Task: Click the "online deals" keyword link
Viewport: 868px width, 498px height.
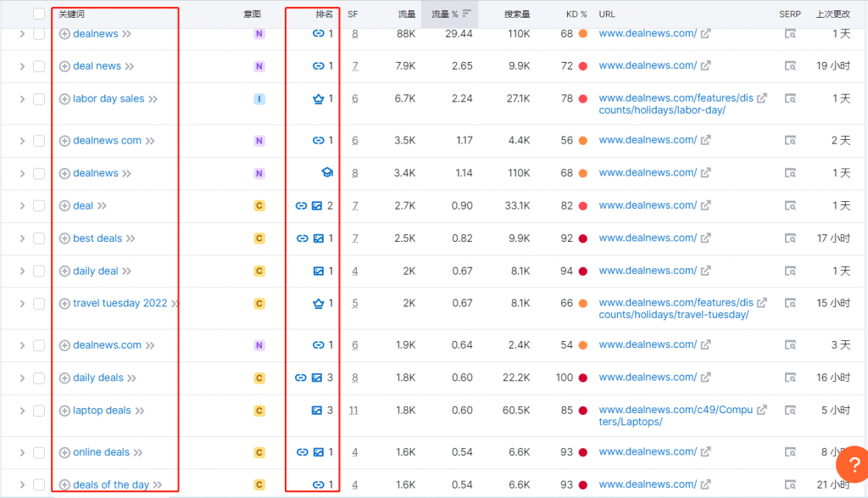Action: (102, 452)
